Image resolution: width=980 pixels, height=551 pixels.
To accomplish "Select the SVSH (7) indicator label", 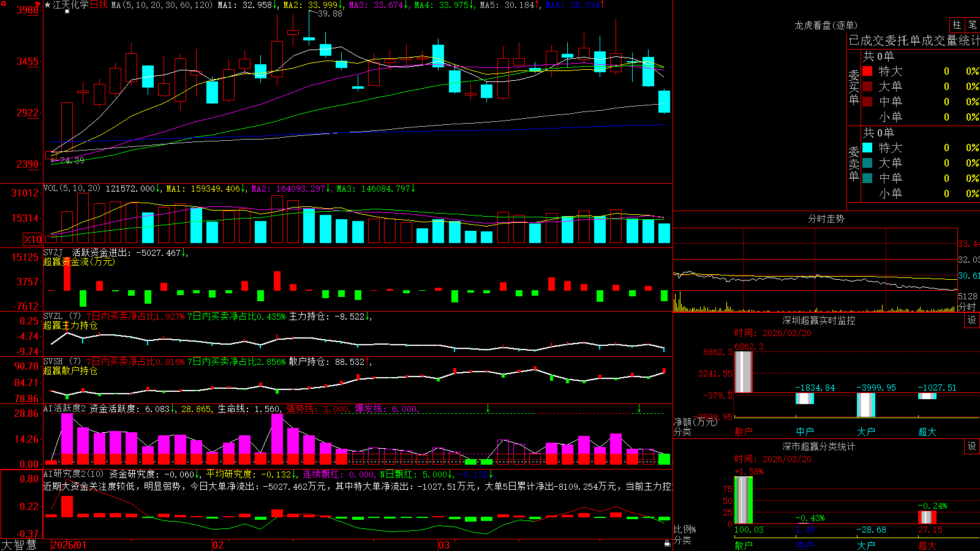I will [x=62, y=362].
